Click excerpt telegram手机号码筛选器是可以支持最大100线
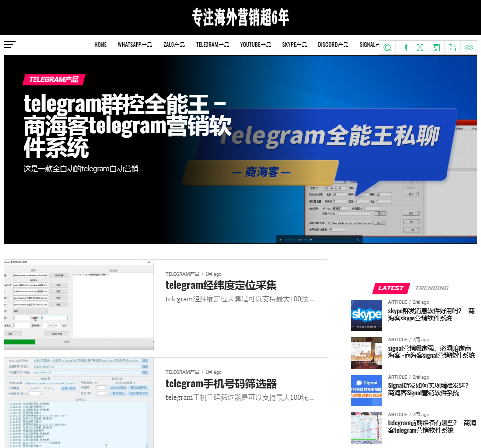Screen dimensions: 481x448 [240, 397]
